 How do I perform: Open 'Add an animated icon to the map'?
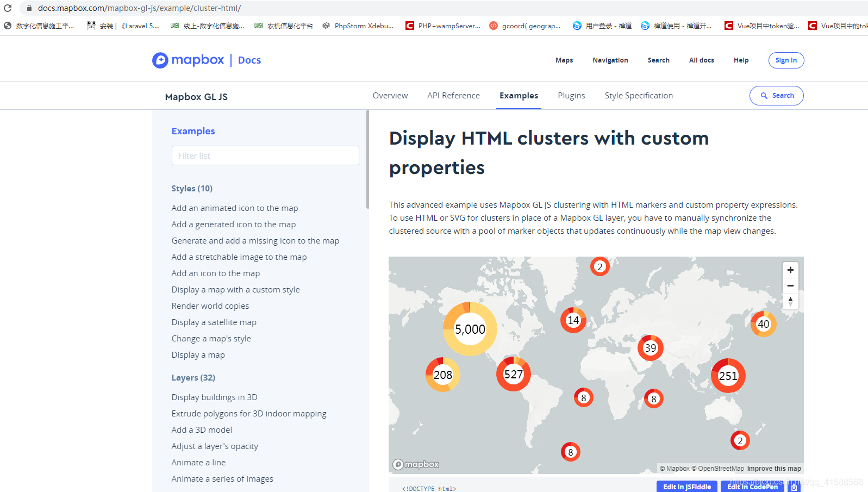pos(235,208)
